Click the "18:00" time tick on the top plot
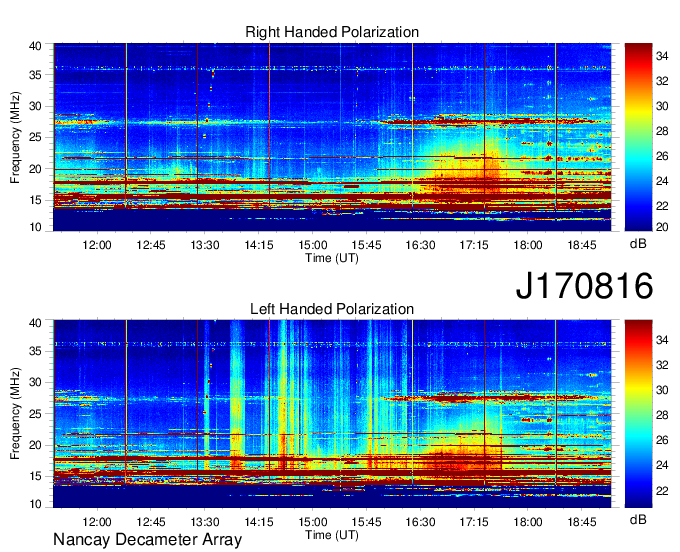Image resolution: width=680 pixels, height=552 pixels. [x=528, y=245]
